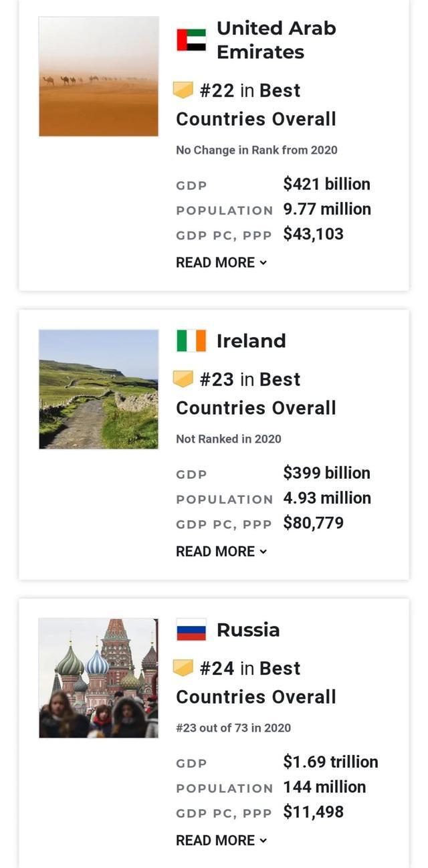Image resolution: width=428 pixels, height=868 pixels.
Task: Click the gold badge beside rank #24
Action: click(x=183, y=668)
